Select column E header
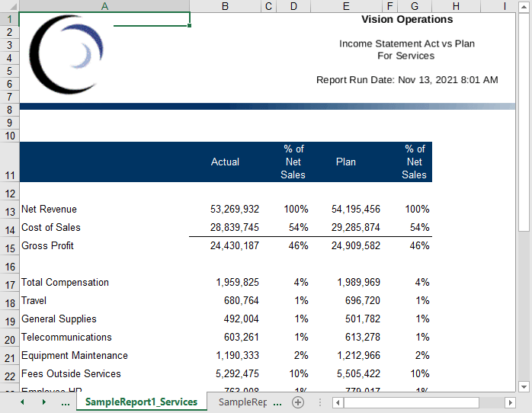Screen dimensions: 532x413 click(x=345, y=6)
